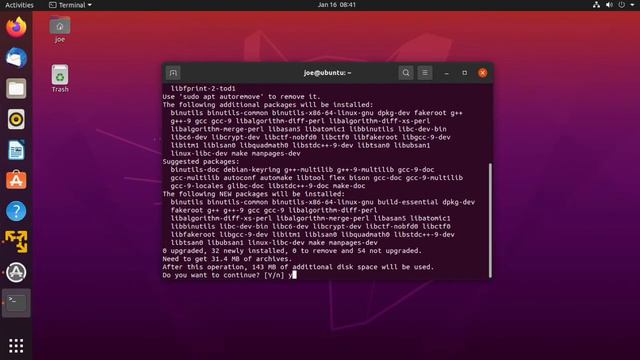Open the Terminal app menu in top bar
Viewport: 640px width, 360px height.
click(70, 5)
